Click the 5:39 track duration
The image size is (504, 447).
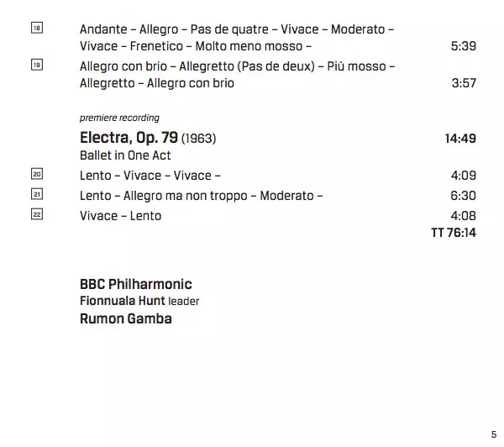463,46
